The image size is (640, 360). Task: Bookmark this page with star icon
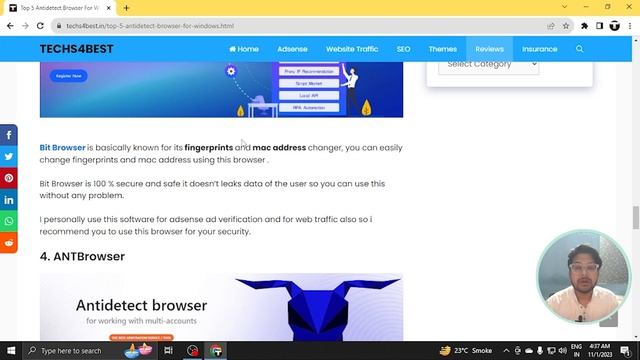click(566, 26)
